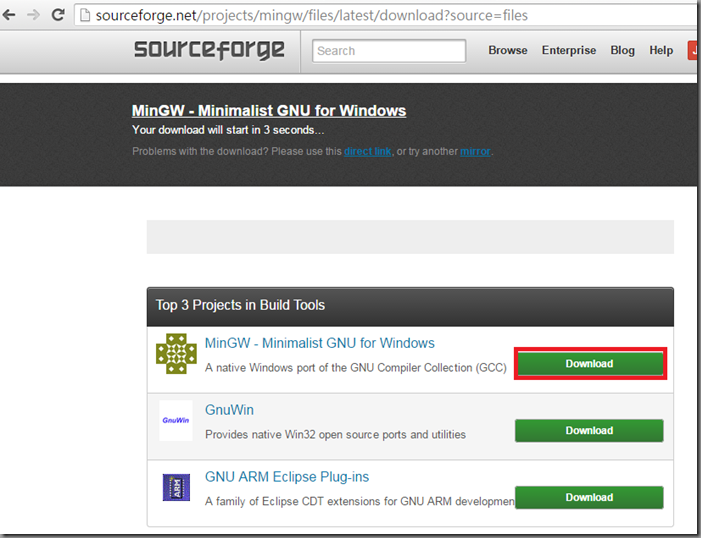The image size is (701, 538).
Task: Try another mirror link
Action: [475, 151]
